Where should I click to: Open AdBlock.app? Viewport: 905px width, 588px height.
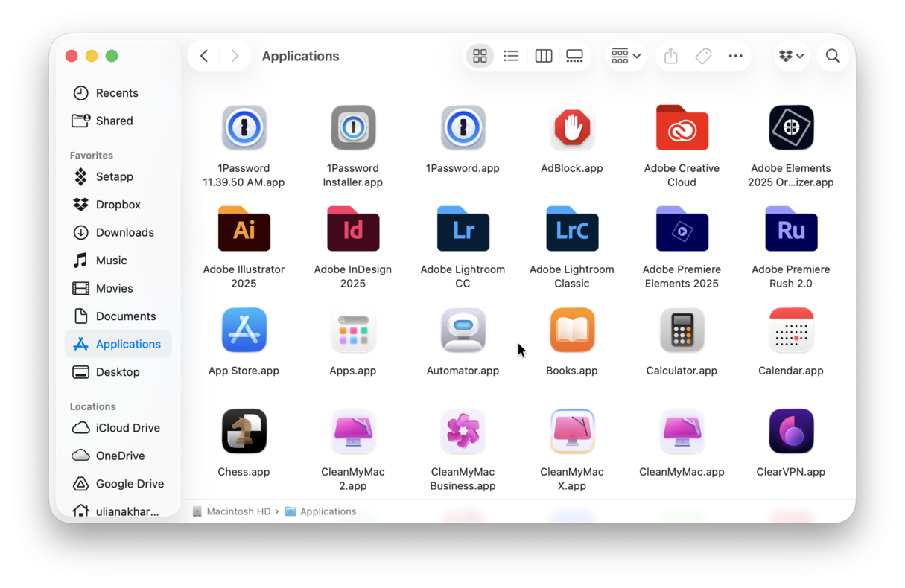tap(571, 127)
